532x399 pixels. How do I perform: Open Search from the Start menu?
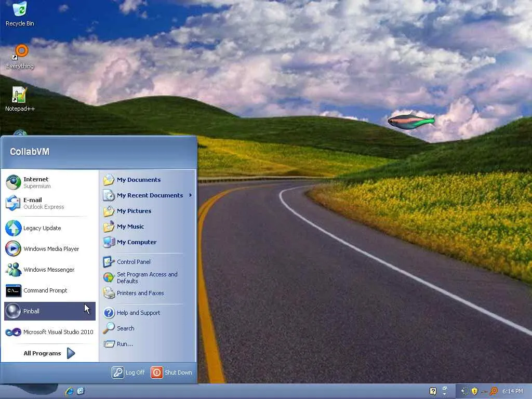tap(148, 328)
